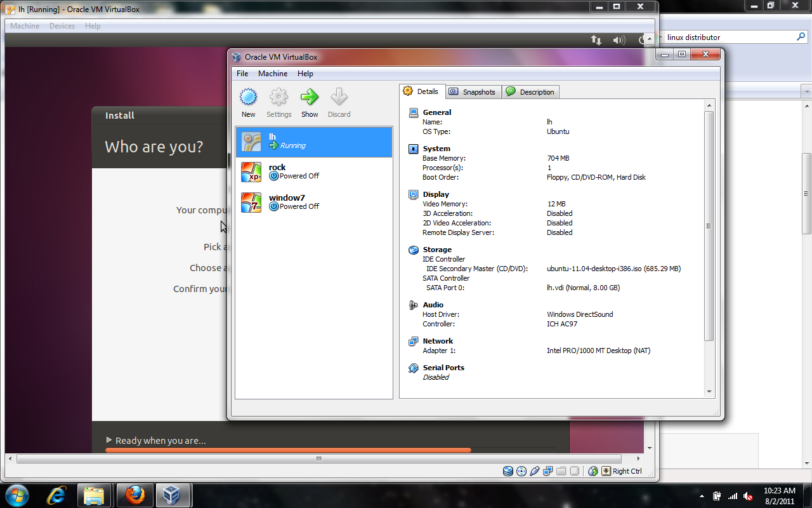Click the host key arrow icon

[606, 471]
